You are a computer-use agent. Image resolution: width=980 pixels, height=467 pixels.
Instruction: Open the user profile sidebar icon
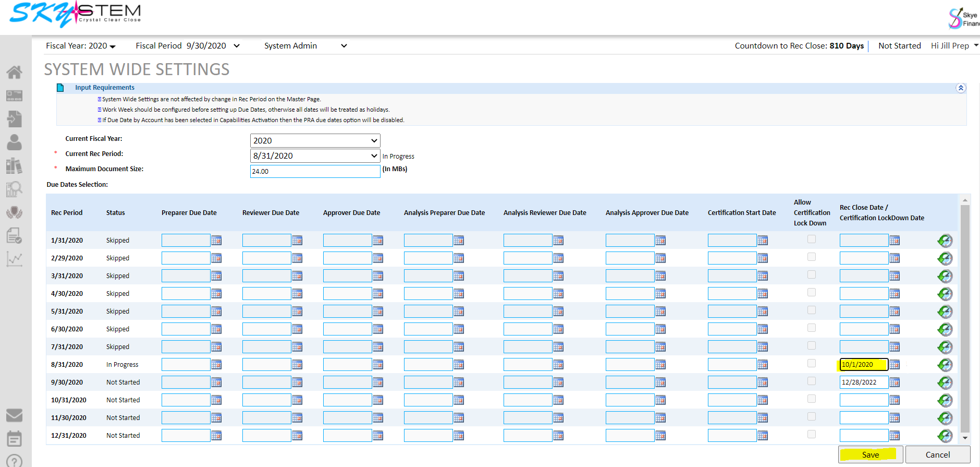(14, 142)
